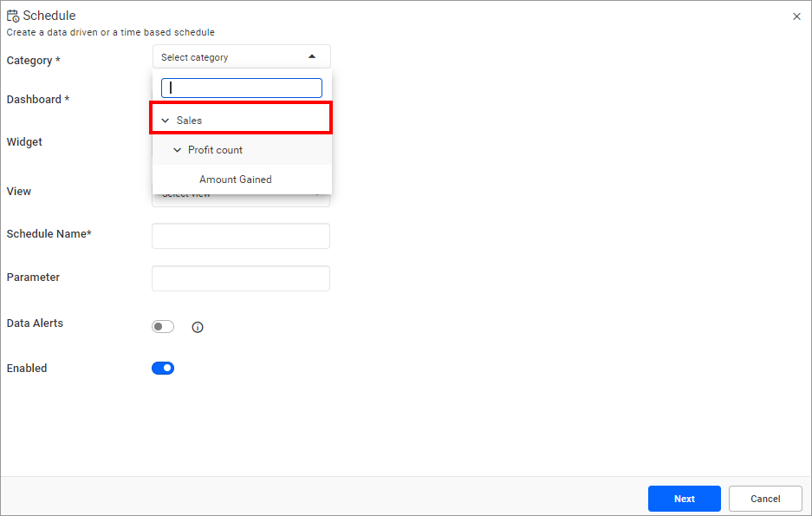This screenshot has width=812, height=516.
Task: Click the Sales collapse chevron
Action: [x=165, y=118]
